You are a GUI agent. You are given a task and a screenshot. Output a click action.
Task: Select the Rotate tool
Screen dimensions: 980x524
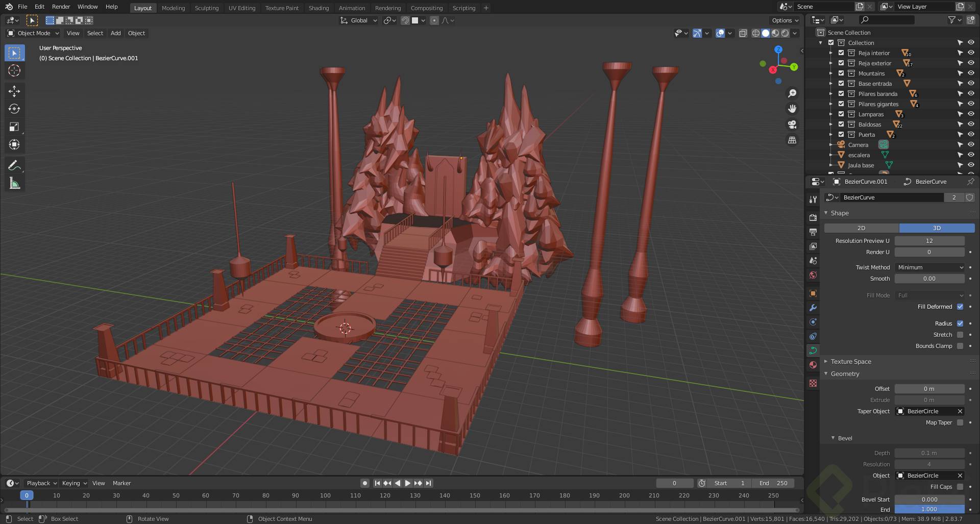pyautogui.click(x=14, y=109)
